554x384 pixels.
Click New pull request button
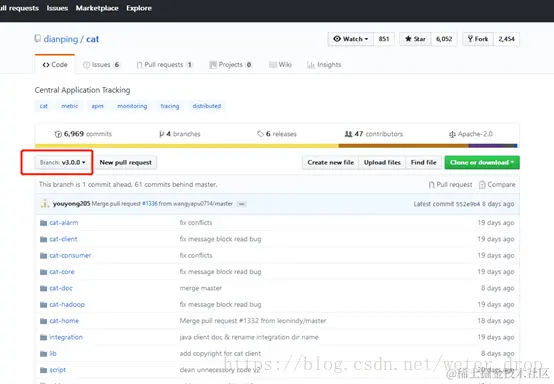[125, 163]
